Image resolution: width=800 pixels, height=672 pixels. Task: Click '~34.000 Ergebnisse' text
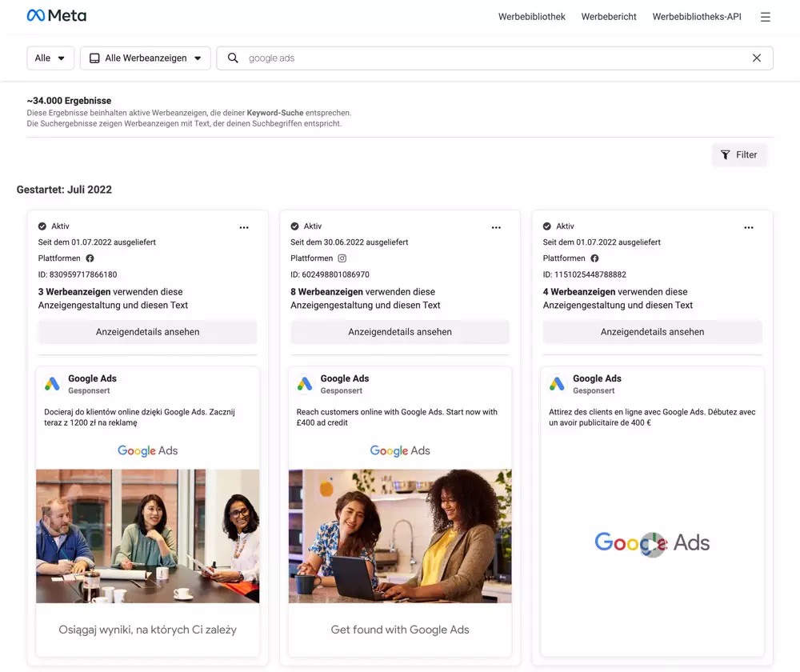click(x=69, y=101)
